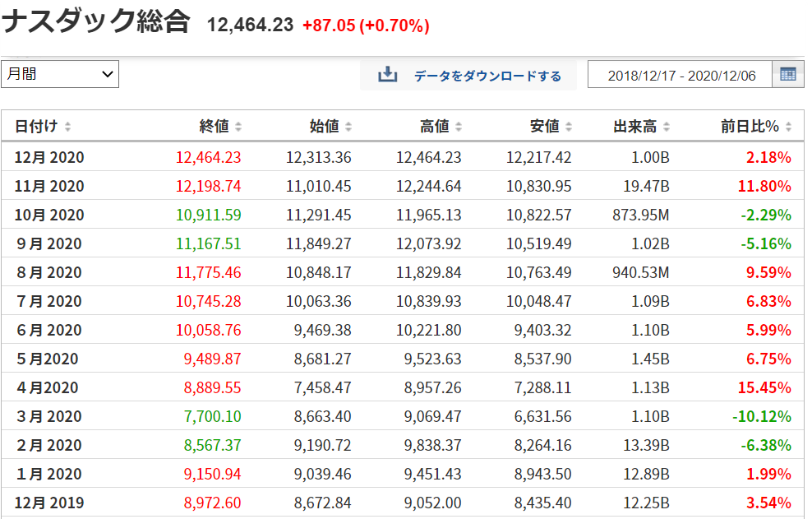Click closing value 7,700.10
This screenshot has height=519, width=812.
(212, 416)
